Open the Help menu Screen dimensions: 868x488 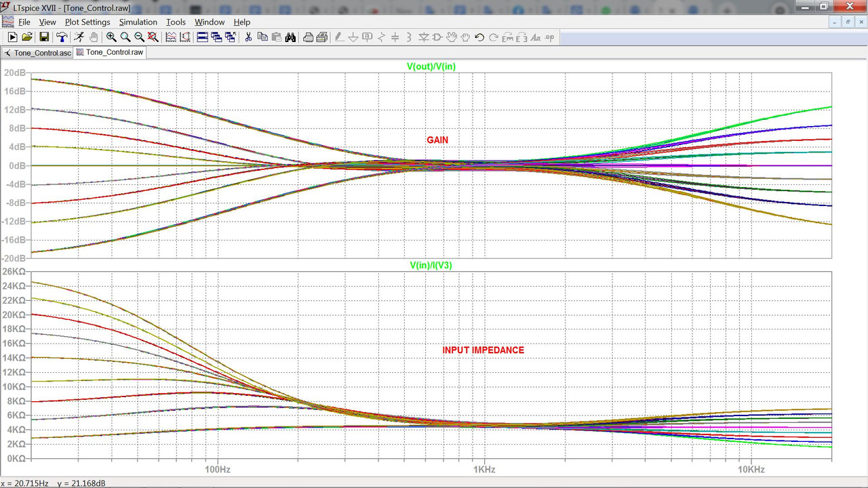pyautogui.click(x=241, y=22)
